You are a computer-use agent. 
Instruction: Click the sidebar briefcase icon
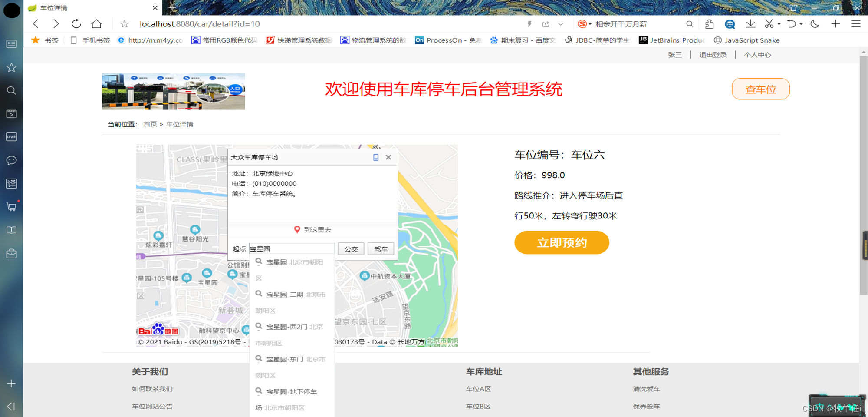pyautogui.click(x=12, y=253)
